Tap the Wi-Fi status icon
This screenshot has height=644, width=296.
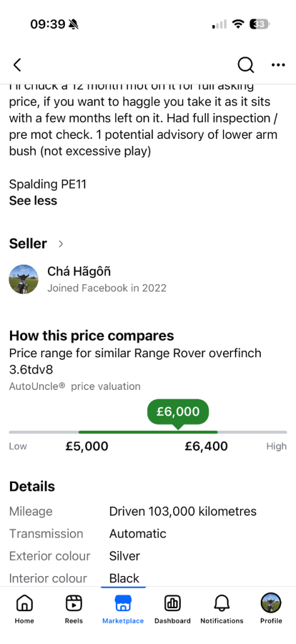(238, 24)
